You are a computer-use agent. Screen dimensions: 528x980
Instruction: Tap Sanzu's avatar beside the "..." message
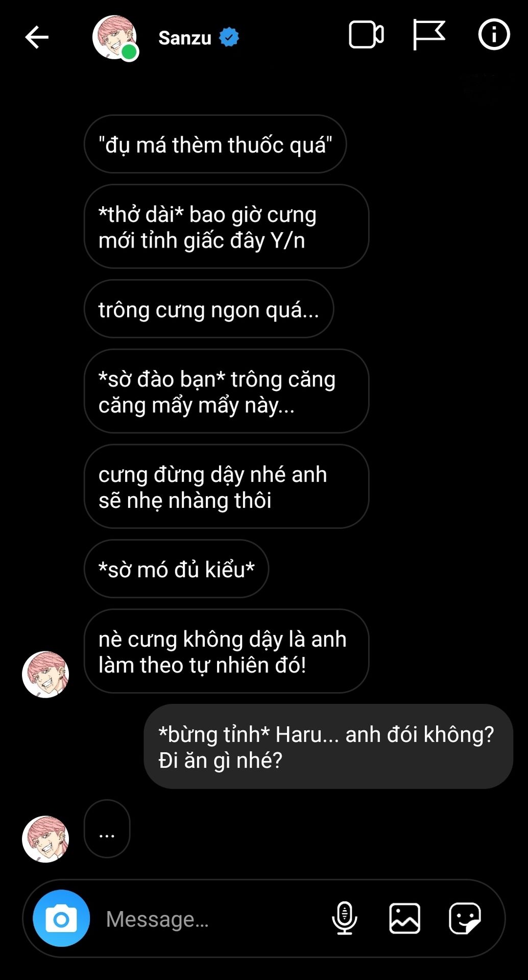coord(45,839)
